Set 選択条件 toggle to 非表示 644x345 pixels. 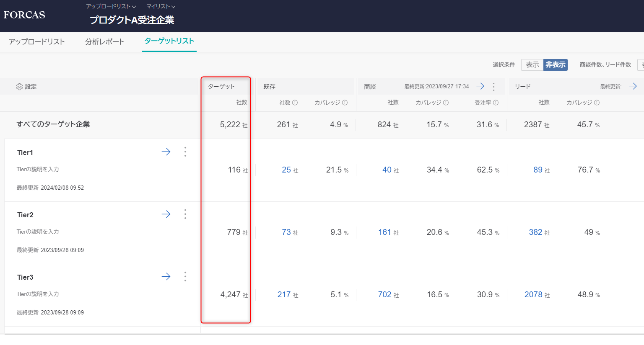555,65
